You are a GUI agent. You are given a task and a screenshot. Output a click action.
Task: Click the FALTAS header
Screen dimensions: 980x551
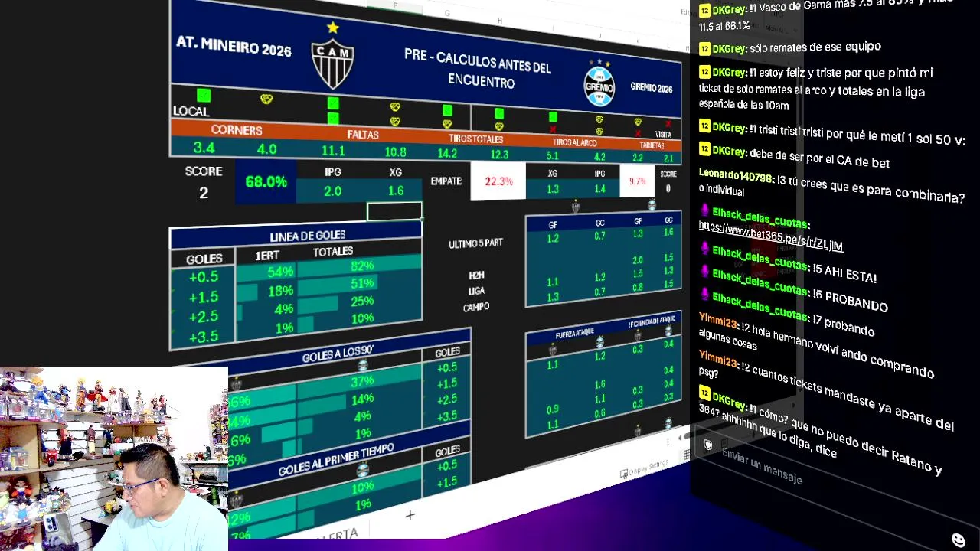pyautogui.click(x=363, y=135)
